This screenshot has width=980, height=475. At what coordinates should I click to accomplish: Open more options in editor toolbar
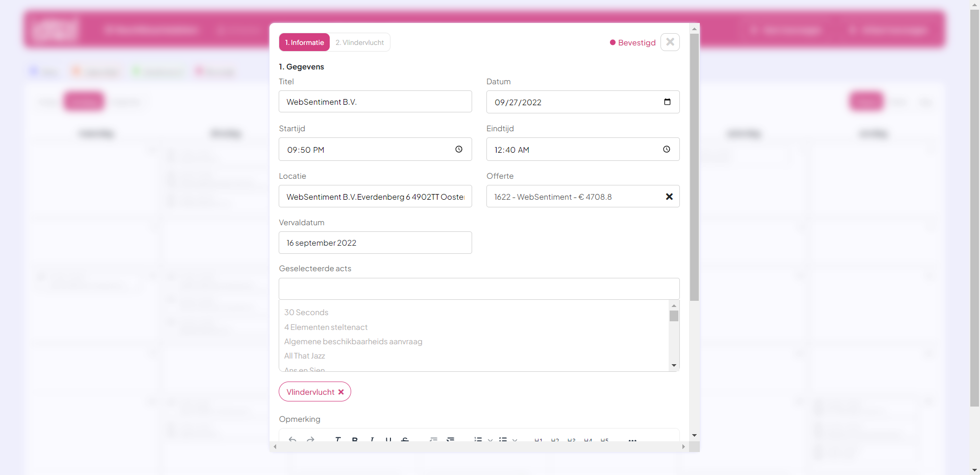(x=632, y=439)
